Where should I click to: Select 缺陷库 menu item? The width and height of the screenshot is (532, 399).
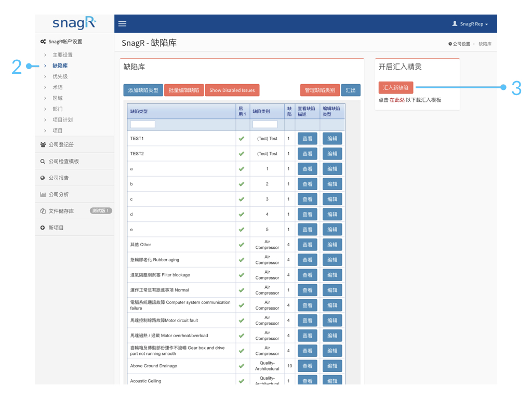pyautogui.click(x=60, y=66)
